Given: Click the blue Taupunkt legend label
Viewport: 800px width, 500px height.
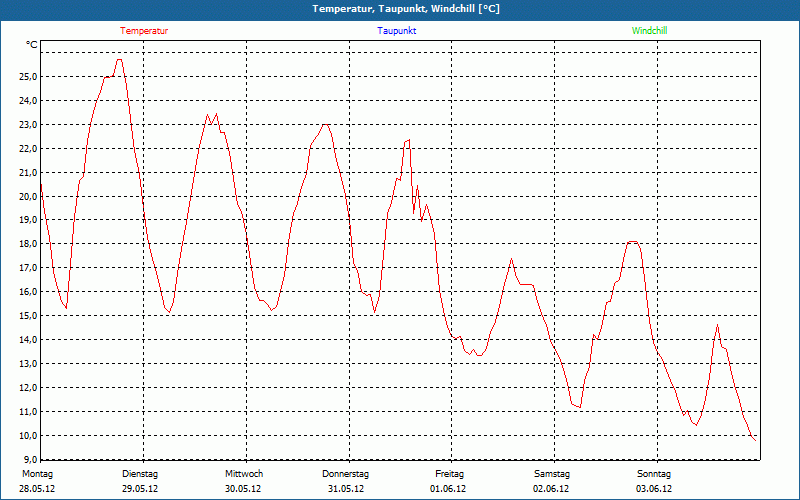Looking at the screenshot, I should point(396,31).
